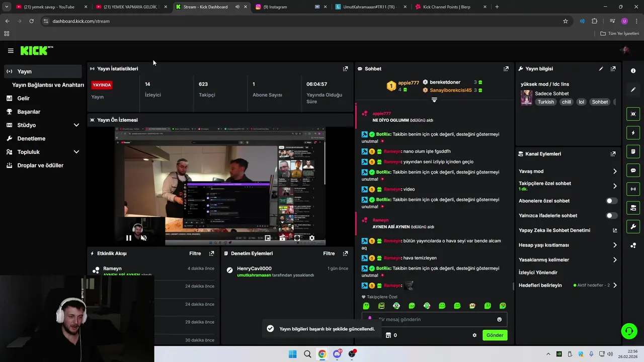Image resolution: width=644 pixels, height=362 pixels.
Task: Click the info icon in right sidebar
Action: tap(633, 71)
